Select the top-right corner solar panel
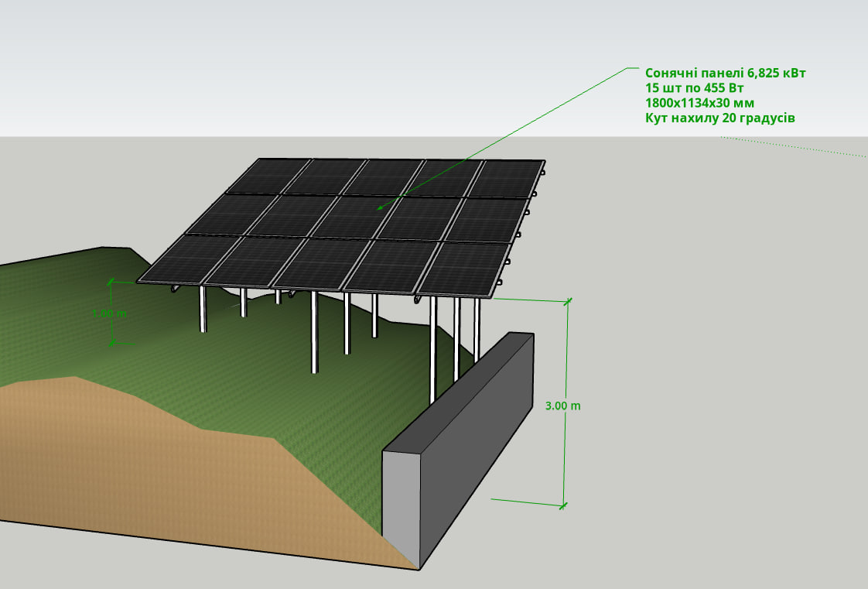 coord(506,179)
